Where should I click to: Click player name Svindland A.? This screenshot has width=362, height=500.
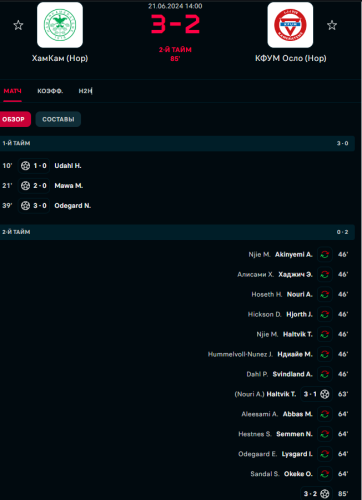(293, 374)
